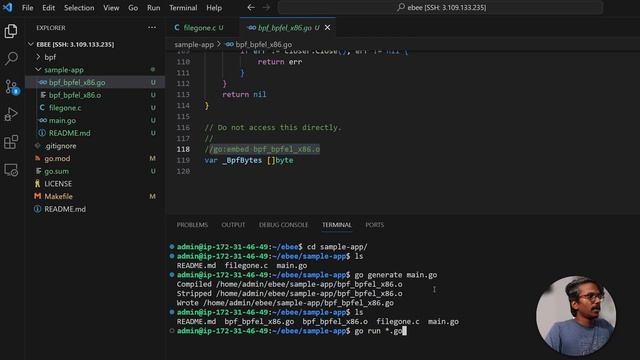Switch to the PROBLEMS panel tab
The image size is (640, 360).
192,225
